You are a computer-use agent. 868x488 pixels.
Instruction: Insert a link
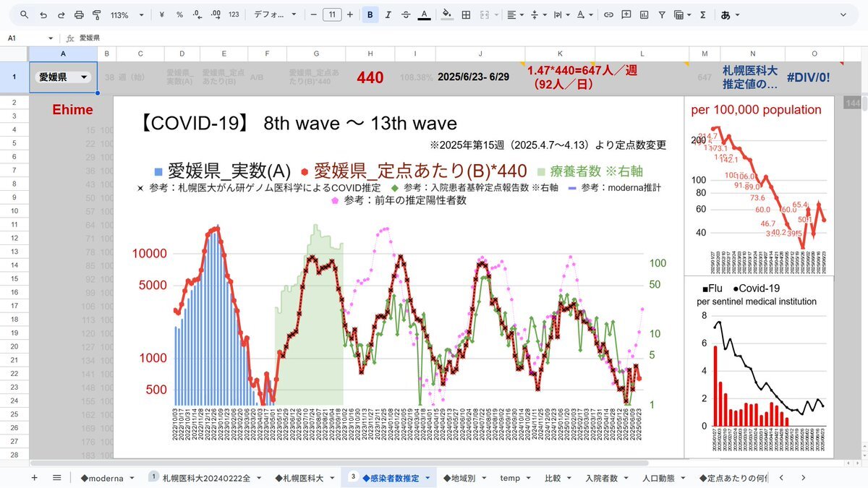[608, 14]
